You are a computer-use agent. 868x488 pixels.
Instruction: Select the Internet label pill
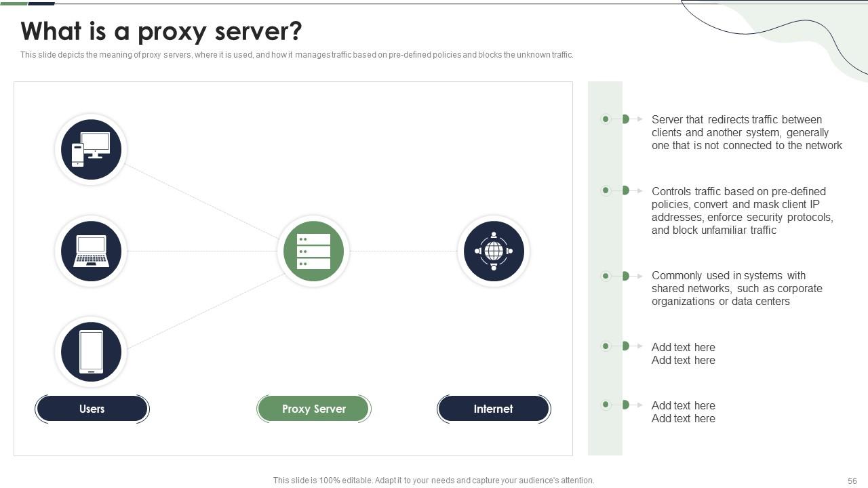tap(493, 409)
